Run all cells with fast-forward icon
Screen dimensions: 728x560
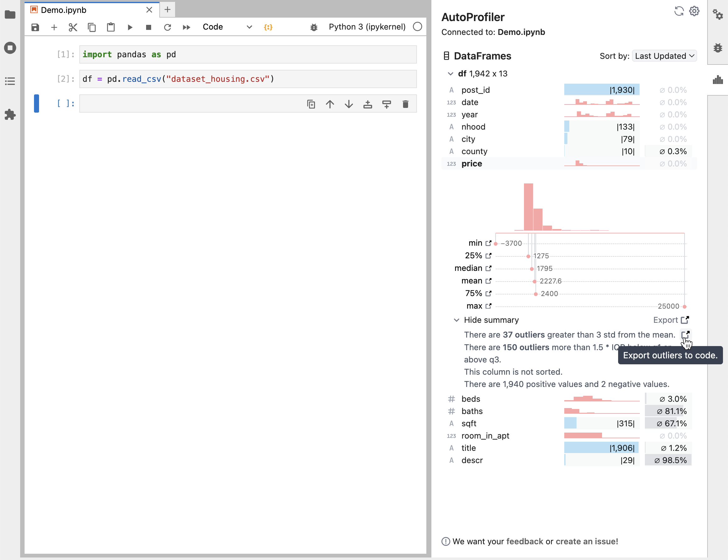186,27
